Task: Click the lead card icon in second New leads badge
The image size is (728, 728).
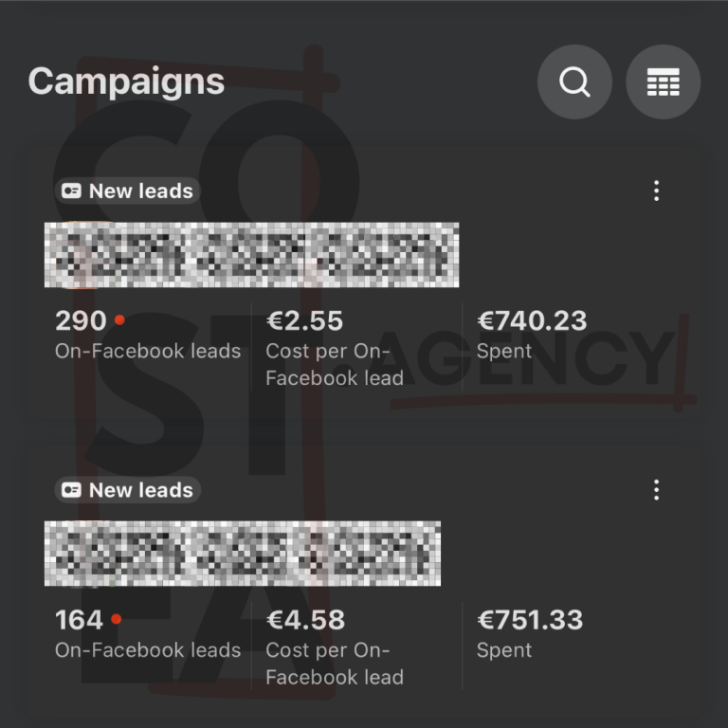Action: pos(71,490)
